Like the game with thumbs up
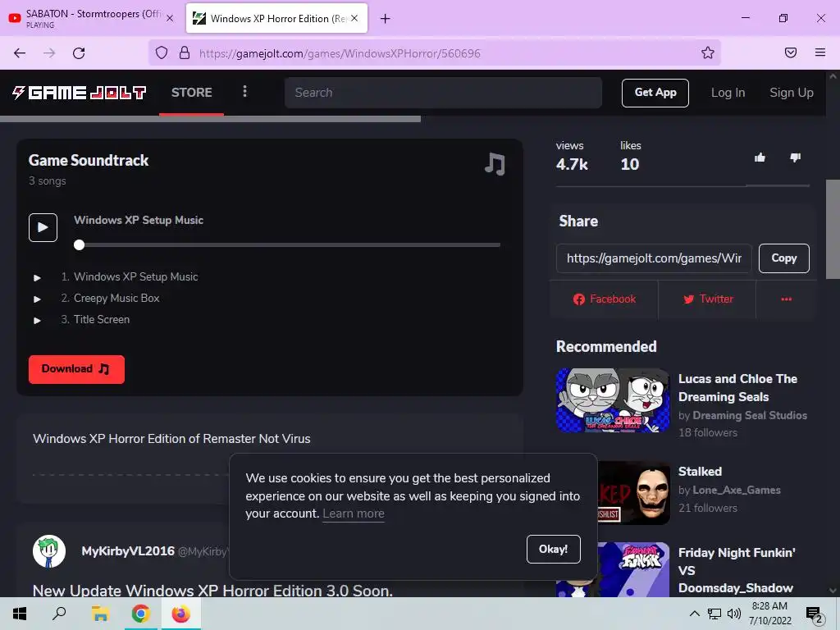840x630 pixels. 760,157
